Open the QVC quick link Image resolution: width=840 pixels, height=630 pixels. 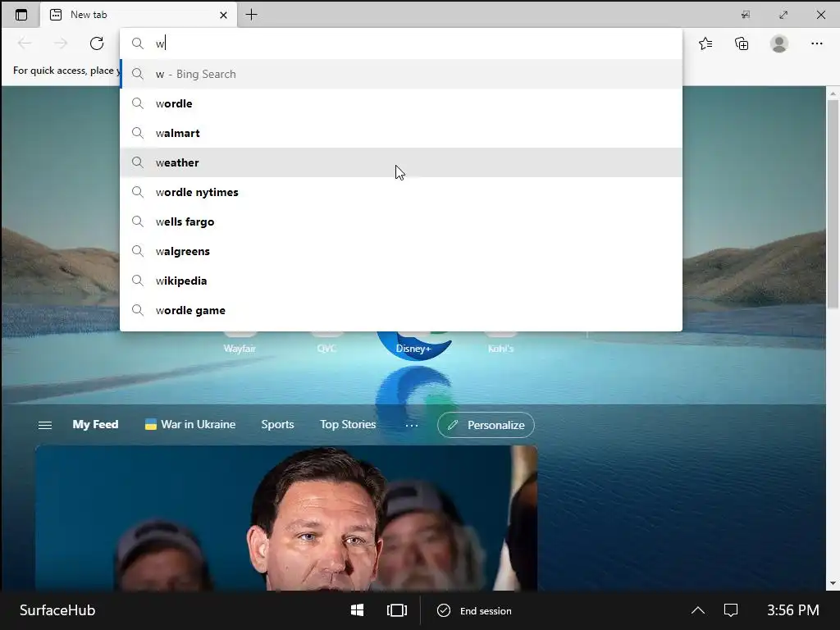pos(326,348)
